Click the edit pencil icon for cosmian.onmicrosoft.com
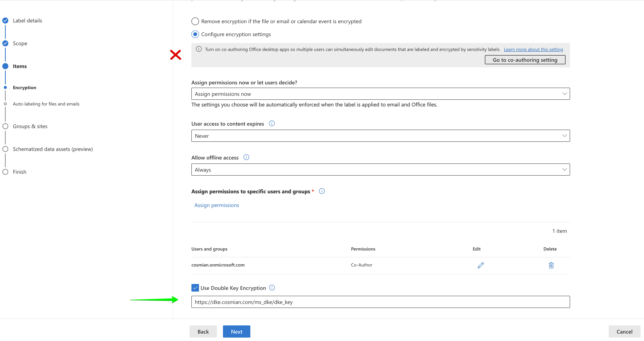Screen dimensions: 644x341 tap(481, 265)
